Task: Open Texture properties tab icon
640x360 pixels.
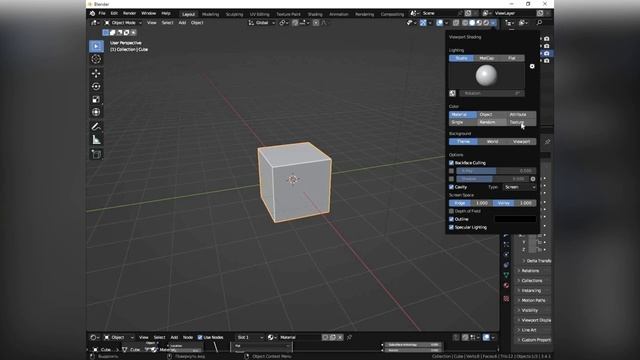Action: pos(506,299)
